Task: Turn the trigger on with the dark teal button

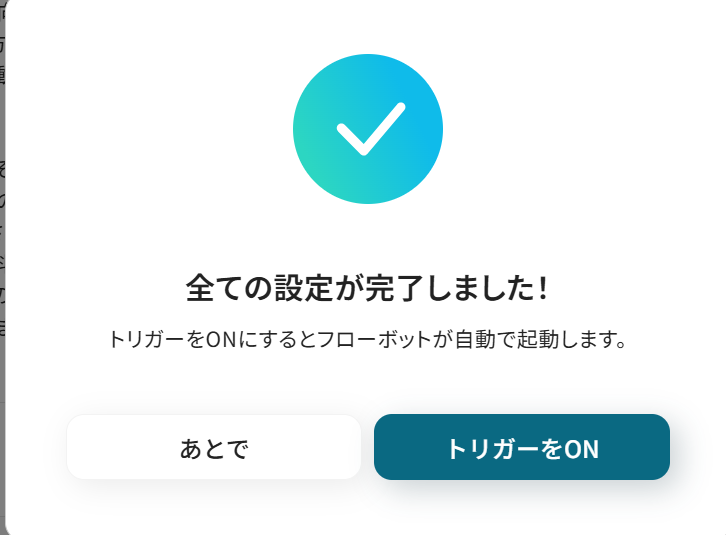Action: tap(522, 447)
